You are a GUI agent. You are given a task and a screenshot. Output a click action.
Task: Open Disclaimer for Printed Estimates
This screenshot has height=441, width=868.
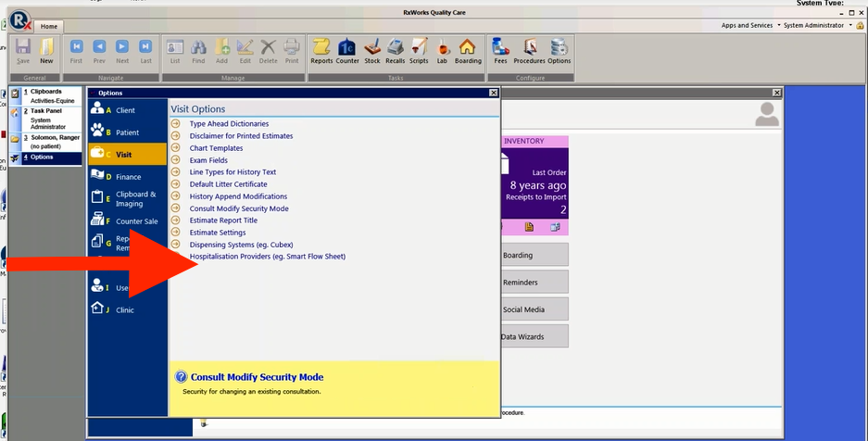pos(242,136)
